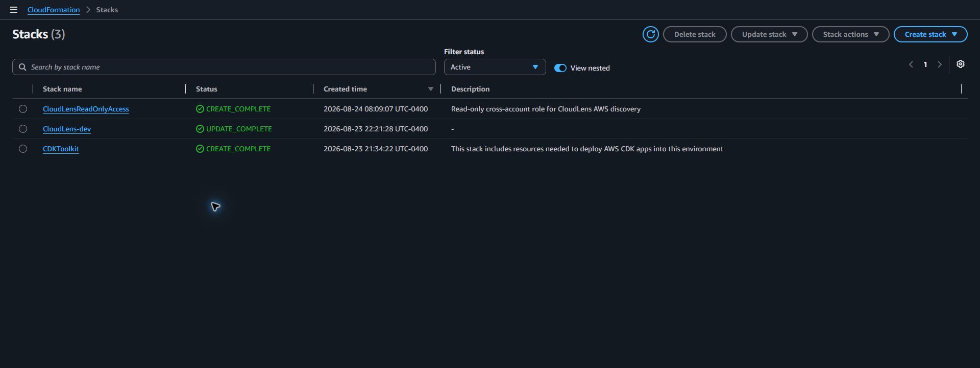Viewport: 980px width, 368px height.
Task: Open the CloudLensReadOnlyAccess stack link
Action: 86,109
